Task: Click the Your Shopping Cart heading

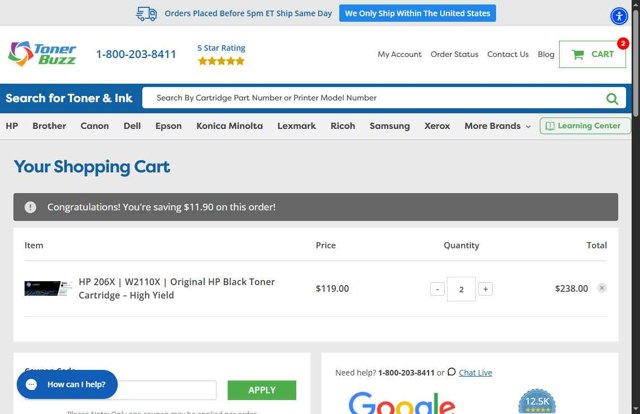Action: click(92, 167)
